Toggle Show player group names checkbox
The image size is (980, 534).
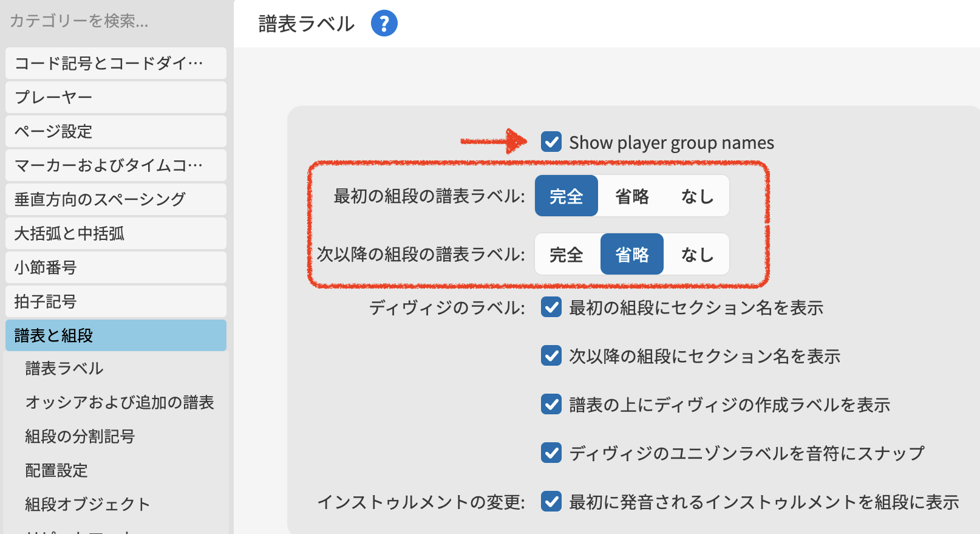(x=551, y=142)
